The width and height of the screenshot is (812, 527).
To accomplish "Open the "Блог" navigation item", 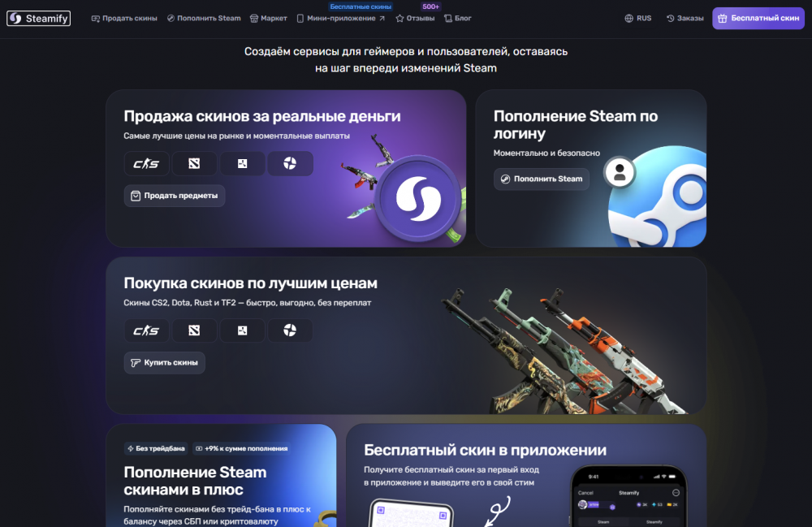I will (458, 18).
